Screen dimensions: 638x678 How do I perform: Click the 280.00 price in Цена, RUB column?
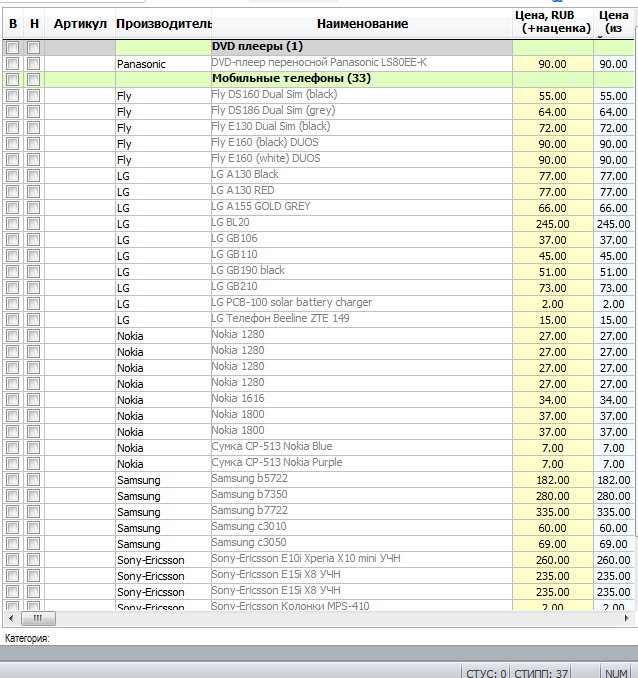552,496
